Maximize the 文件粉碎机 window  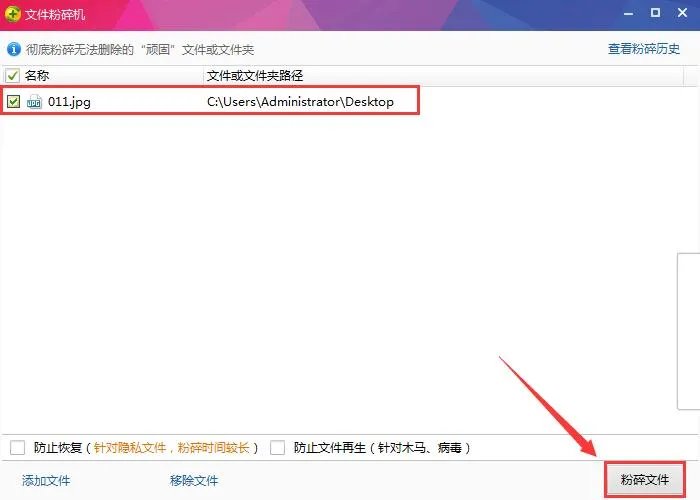pyautogui.click(x=655, y=13)
